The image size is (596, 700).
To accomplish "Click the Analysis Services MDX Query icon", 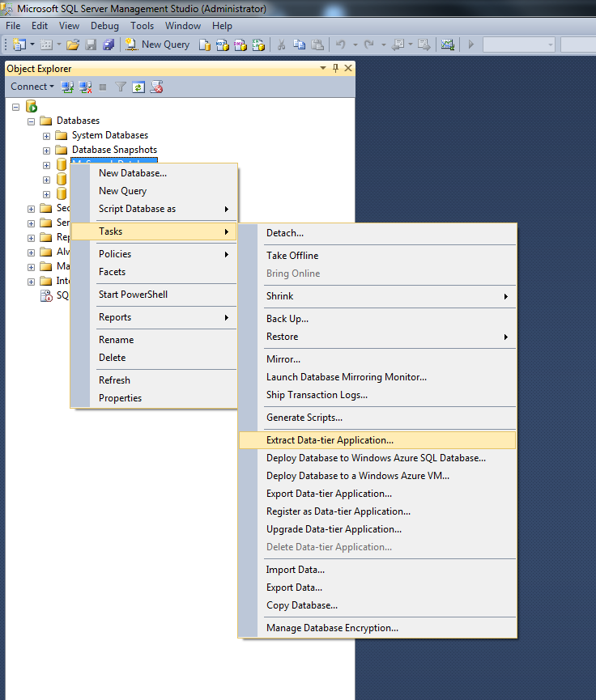I will pos(223,45).
